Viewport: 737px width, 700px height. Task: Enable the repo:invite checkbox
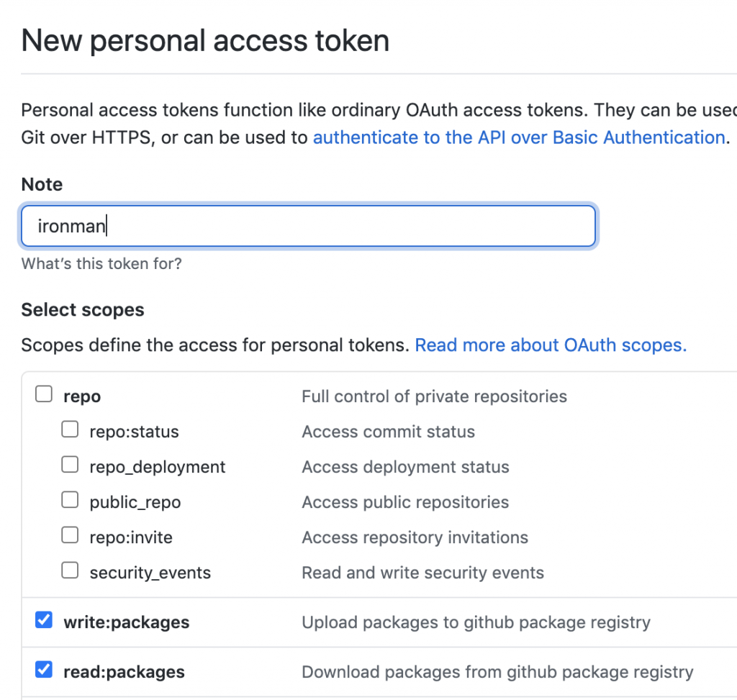[x=70, y=535]
